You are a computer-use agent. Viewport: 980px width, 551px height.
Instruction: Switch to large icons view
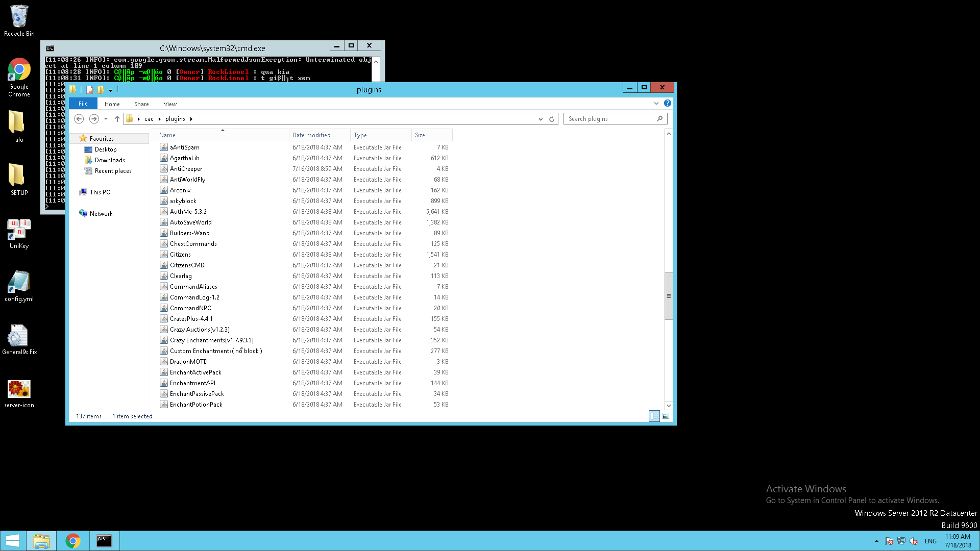point(666,416)
